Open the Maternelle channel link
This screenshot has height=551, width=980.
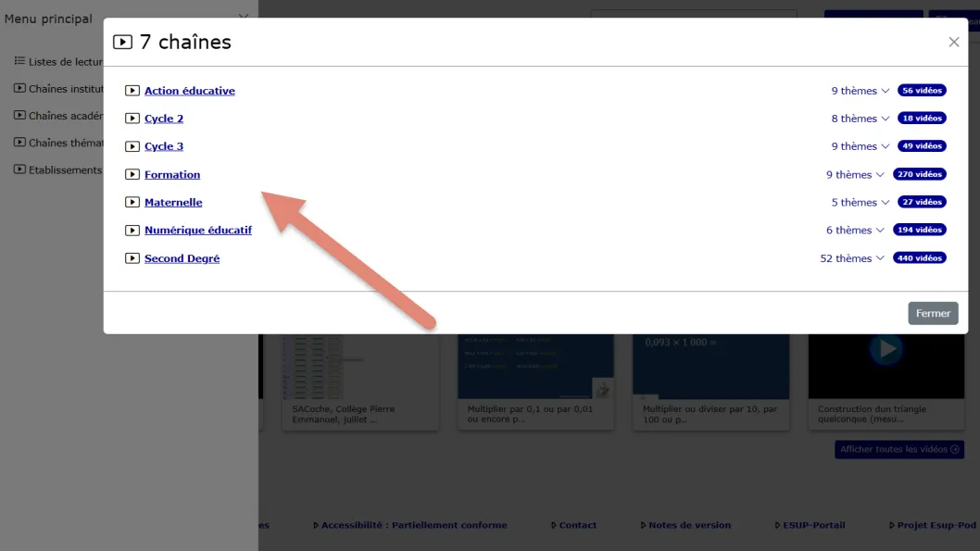[173, 203]
